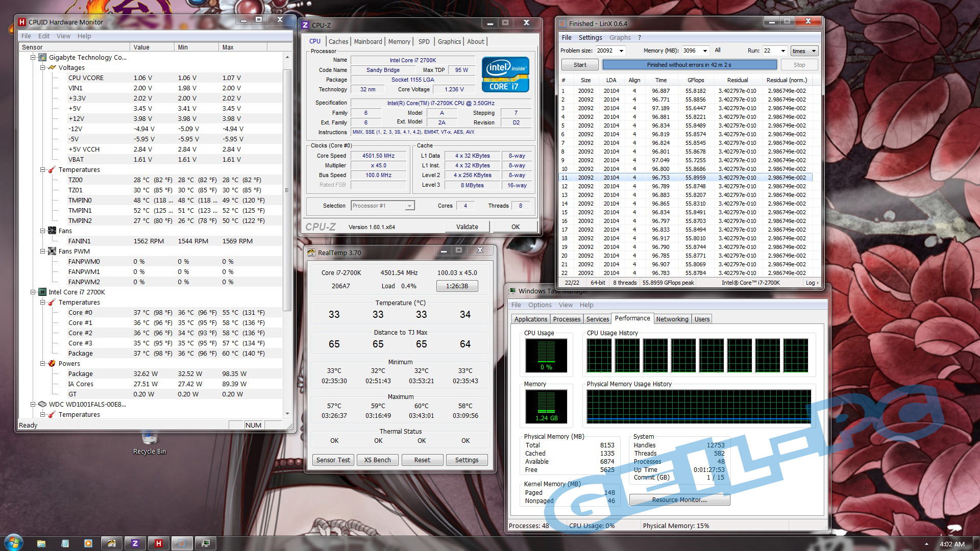The height and width of the screenshot is (551, 980).
Task: Click the RealTemp taskbar icon
Action: pyautogui.click(x=112, y=543)
